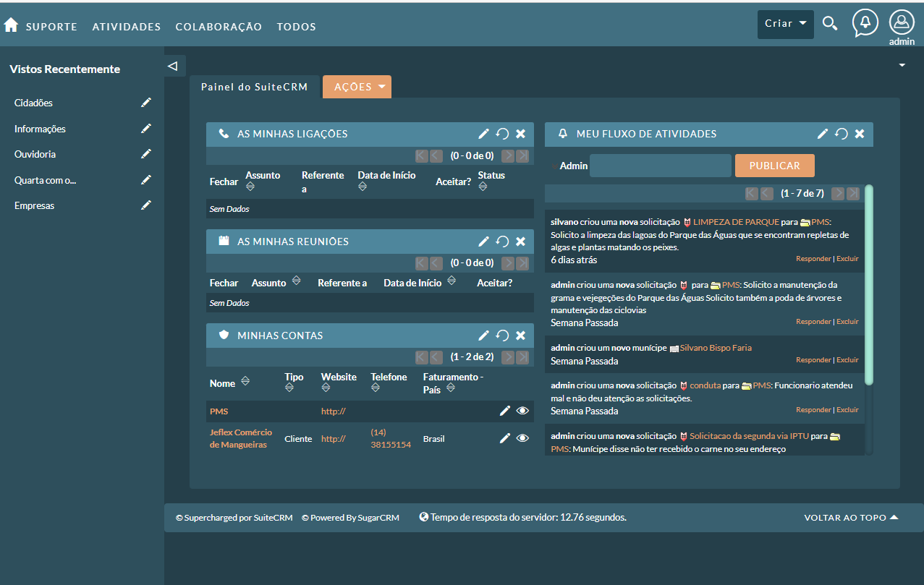
Task: Open the AÇÕES dropdown
Action: (357, 87)
